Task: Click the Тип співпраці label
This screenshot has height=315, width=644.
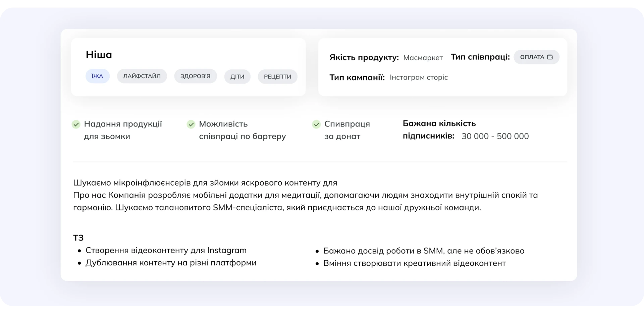Action: (x=480, y=57)
